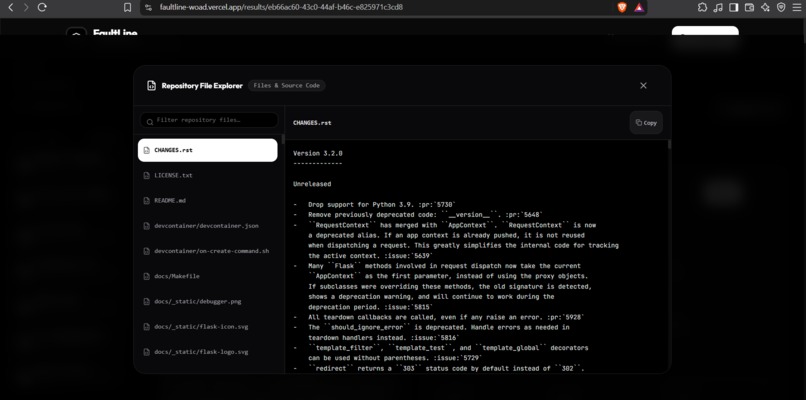Open docs/_static/debugger.png file
The image size is (806, 400).
pyautogui.click(x=208, y=301)
